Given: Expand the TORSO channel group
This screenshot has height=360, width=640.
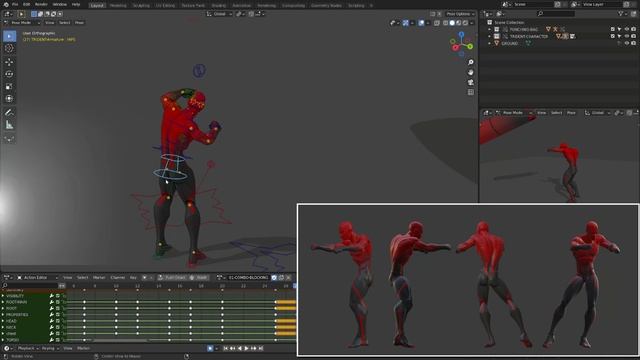Looking at the screenshot, I should pos(3,340).
